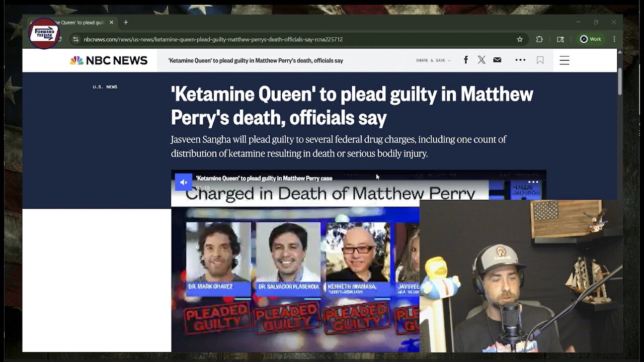Select the Ketamine Queen browser tab

click(x=73, y=22)
